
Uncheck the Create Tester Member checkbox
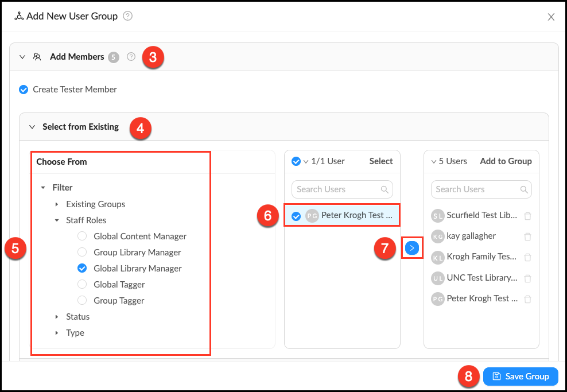(x=23, y=89)
